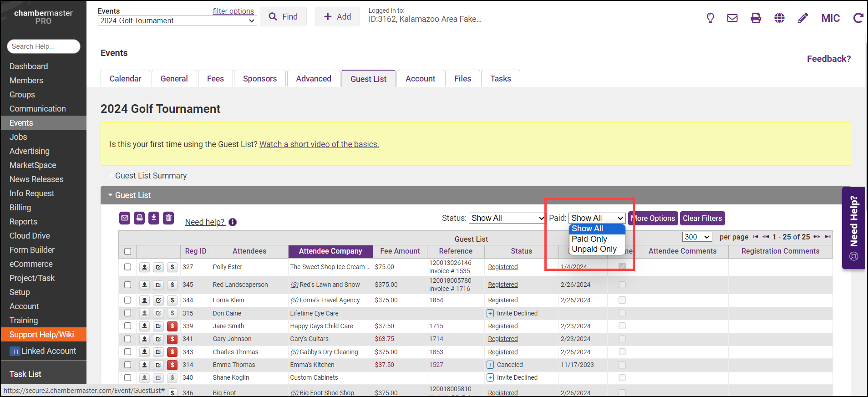This screenshot has height=397, width=868.
Task: Choose Unpaid Only from Paid dropdown
Action: tap(594, 249)
